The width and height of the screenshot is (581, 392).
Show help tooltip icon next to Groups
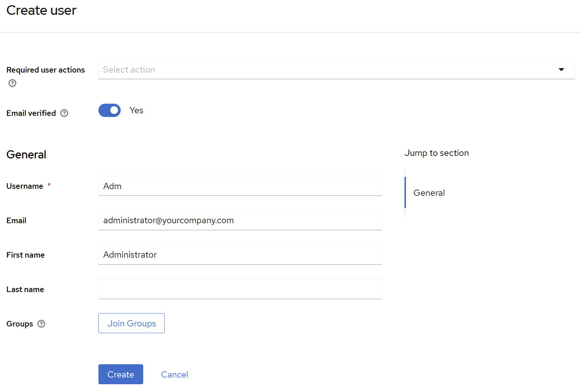(41, 324)
